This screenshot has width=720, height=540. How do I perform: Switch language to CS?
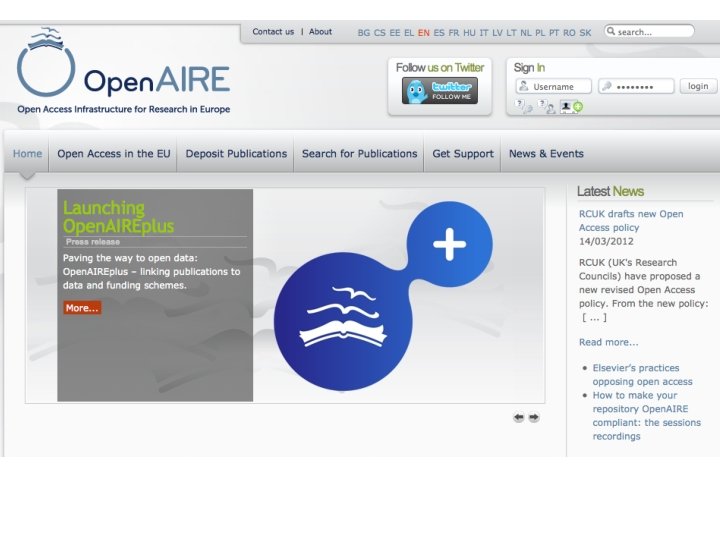click(380, 33)
